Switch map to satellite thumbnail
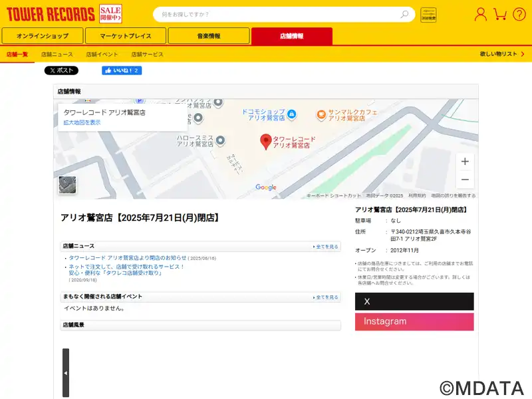Image resolution: width=532 pixels, height=399 pixels. [67, 185]
